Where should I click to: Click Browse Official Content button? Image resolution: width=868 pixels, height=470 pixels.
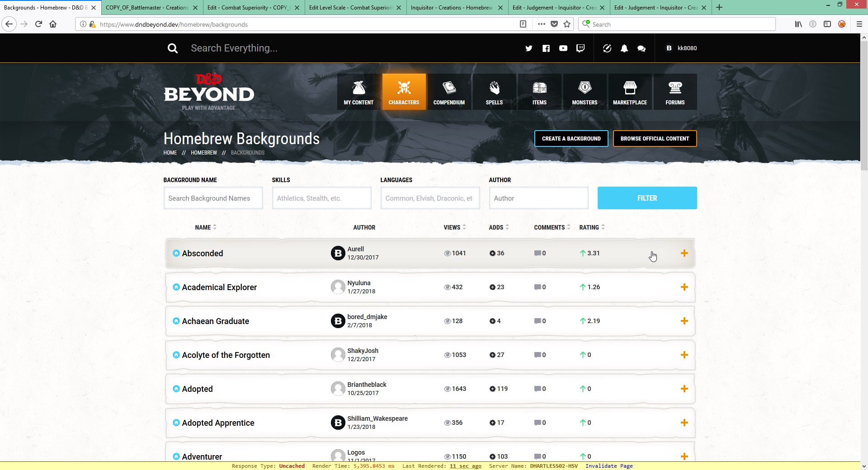[655, 139]
